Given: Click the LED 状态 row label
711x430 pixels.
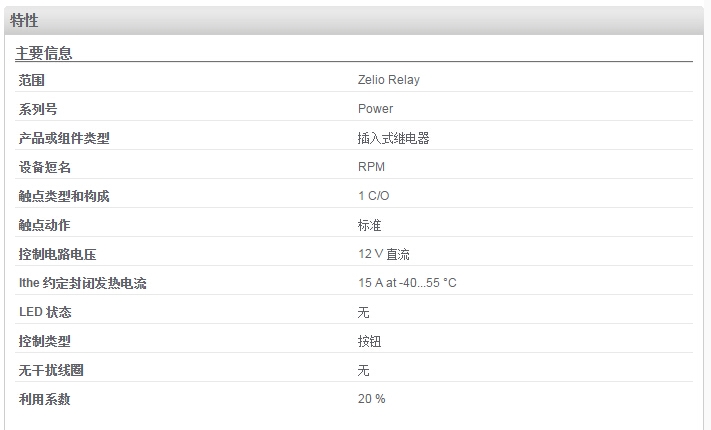Looking at the screenshot, I should pos(45,313).
